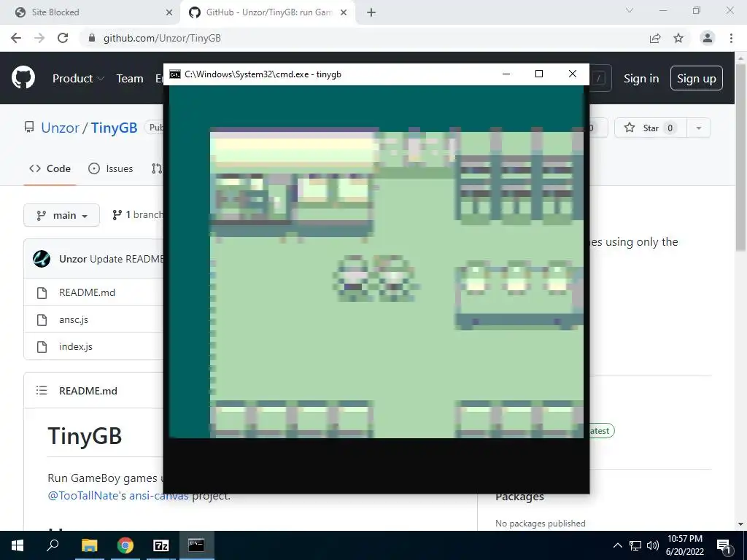Select the Issues tab
Viewport: 747px width, 560px height.
coord(111,168)
